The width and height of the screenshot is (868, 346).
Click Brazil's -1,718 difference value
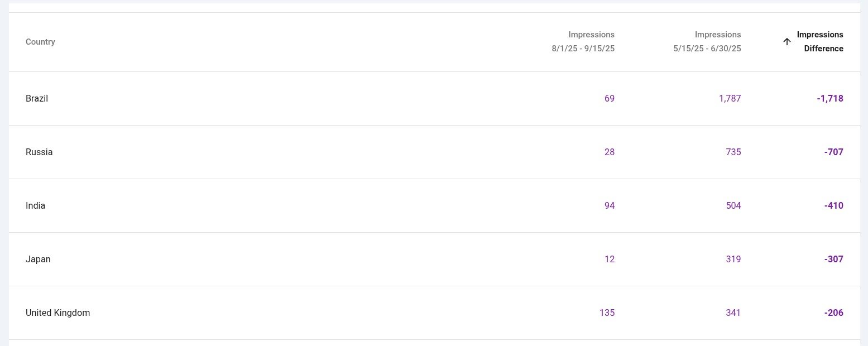[x=829, y=99]
